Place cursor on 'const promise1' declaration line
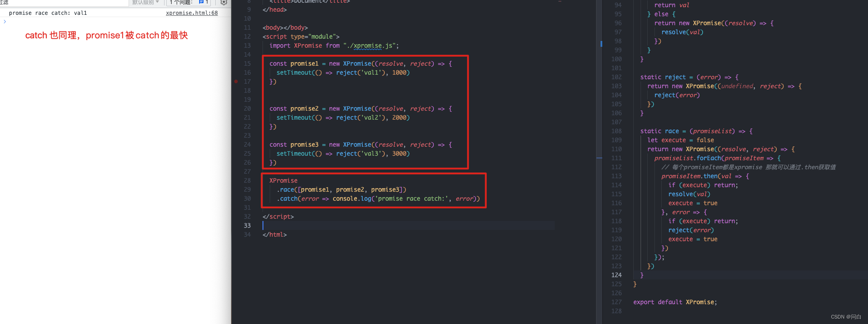The height and width of the screenshot is (324, 868). pos(361,63)
